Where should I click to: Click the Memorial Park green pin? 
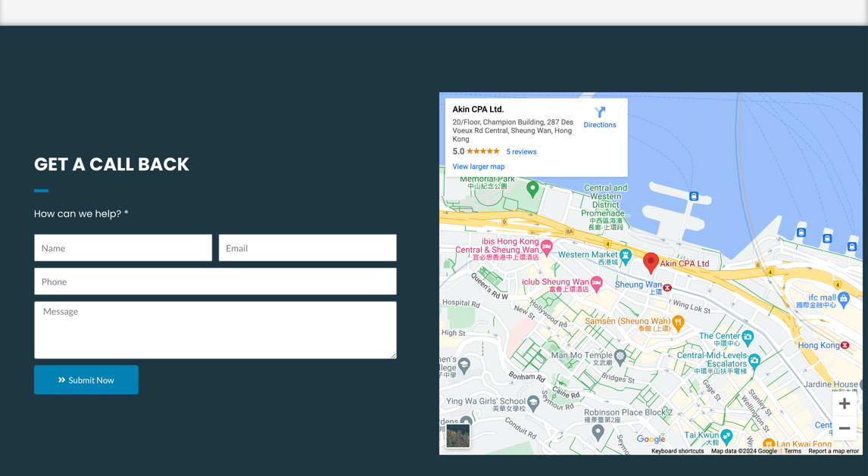(x=532, y=189)
